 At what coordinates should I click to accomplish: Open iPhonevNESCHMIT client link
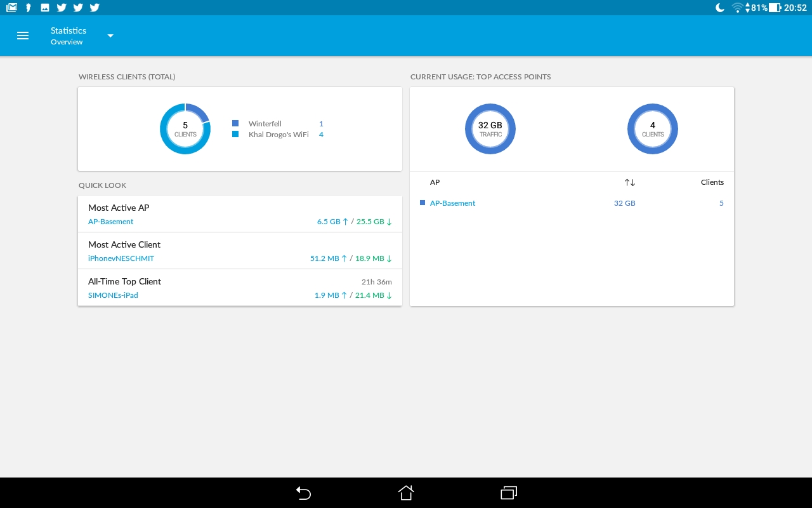coord(121,258)
